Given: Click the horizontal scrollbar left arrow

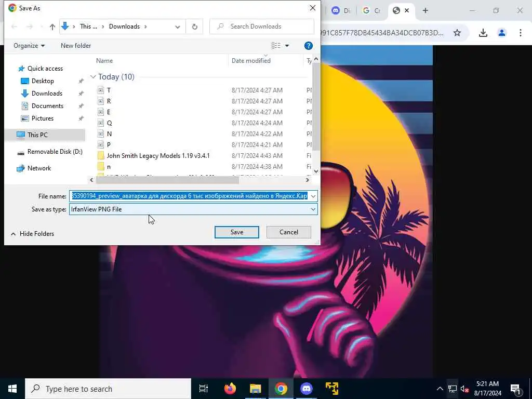Looking at the screenshot, I should (91, 180).
